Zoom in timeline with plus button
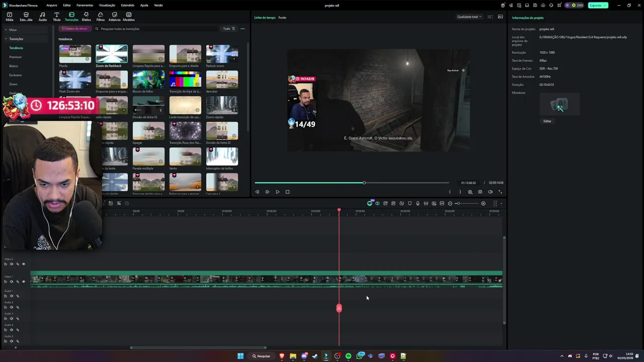This screenshot has height=362, width=644. point(483,203)
